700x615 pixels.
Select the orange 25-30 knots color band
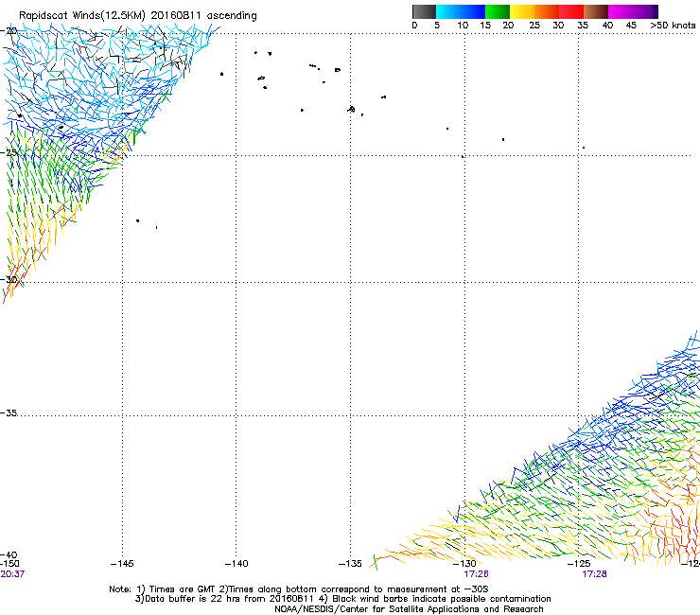[x=547, y=11]
